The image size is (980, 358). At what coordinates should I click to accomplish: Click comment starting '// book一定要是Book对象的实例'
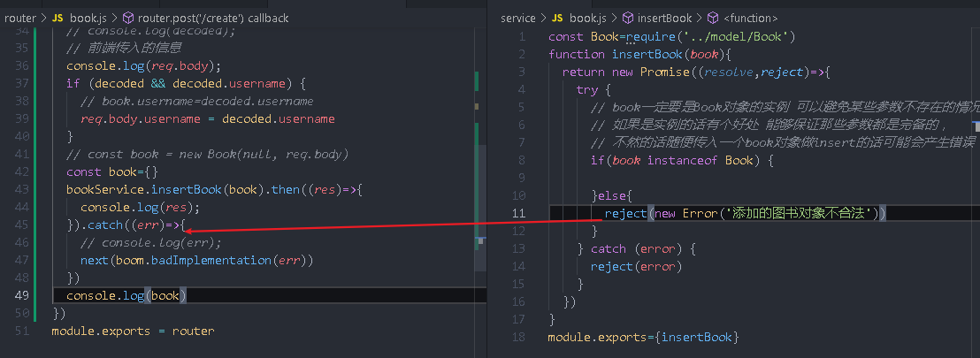(x=785, y=108)
